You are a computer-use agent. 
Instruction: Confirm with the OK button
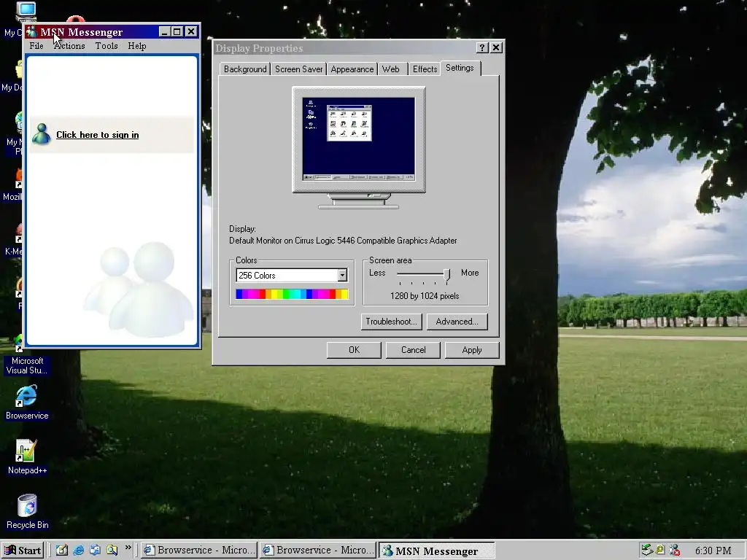pos(354,350)
